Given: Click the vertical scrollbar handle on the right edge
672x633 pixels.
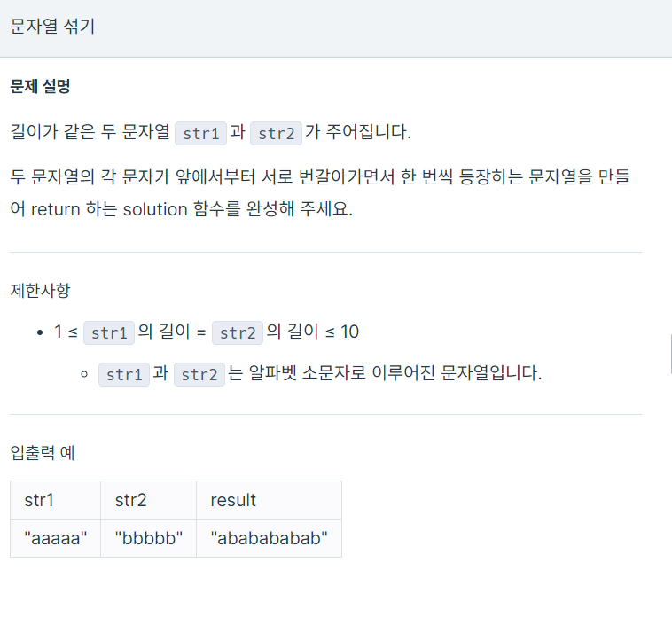Looking at the screenshot, I should [671, 355].
